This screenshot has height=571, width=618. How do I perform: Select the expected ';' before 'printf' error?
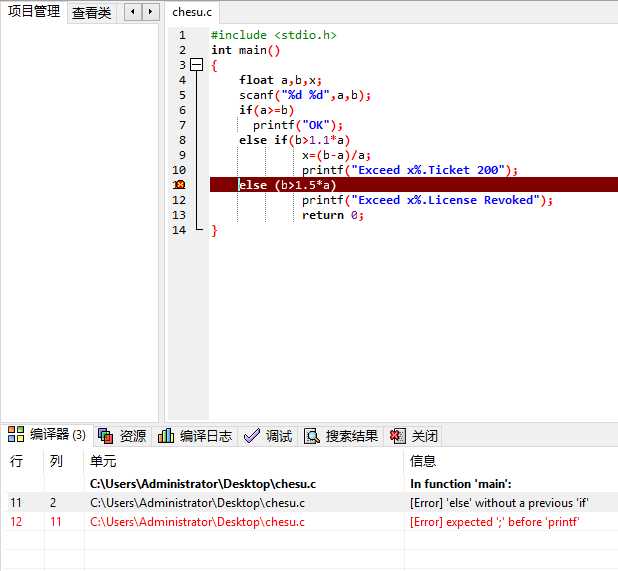coord(494,522)
